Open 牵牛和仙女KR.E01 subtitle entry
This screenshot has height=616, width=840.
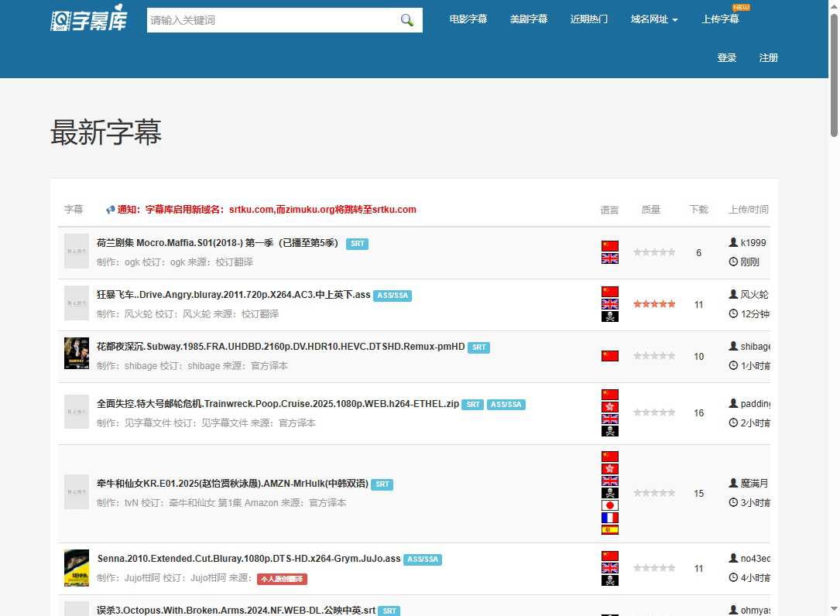(232, 484)
